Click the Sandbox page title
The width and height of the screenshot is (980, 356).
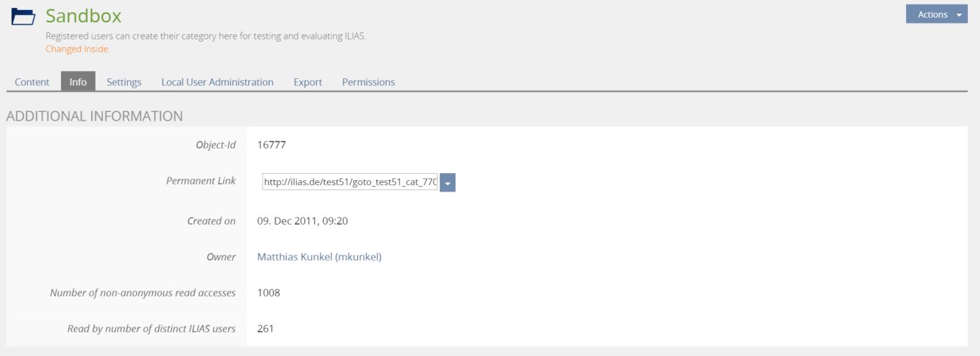click(x=83, y=16)
